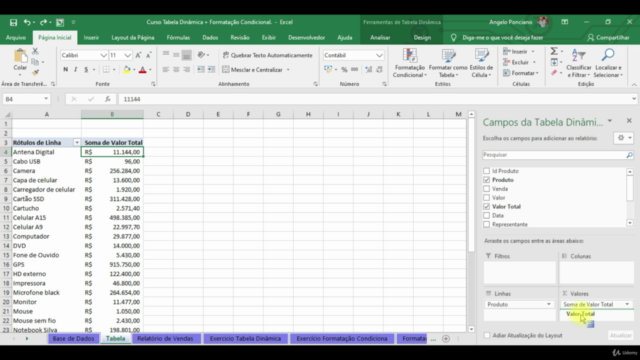Open the field list tools gear
The image size is (640, 360).
(x=623, y=138)
